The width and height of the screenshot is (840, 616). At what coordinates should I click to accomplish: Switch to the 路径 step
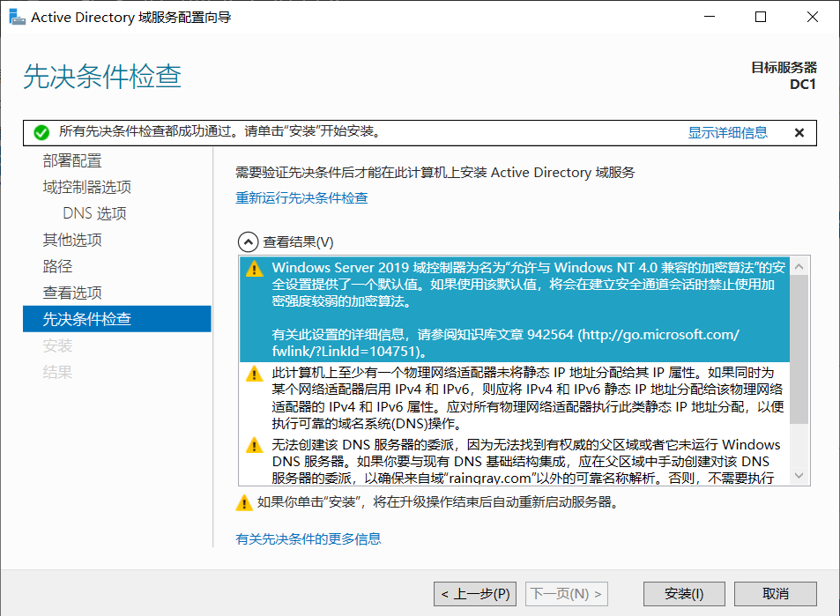click(x=57, y=266)
